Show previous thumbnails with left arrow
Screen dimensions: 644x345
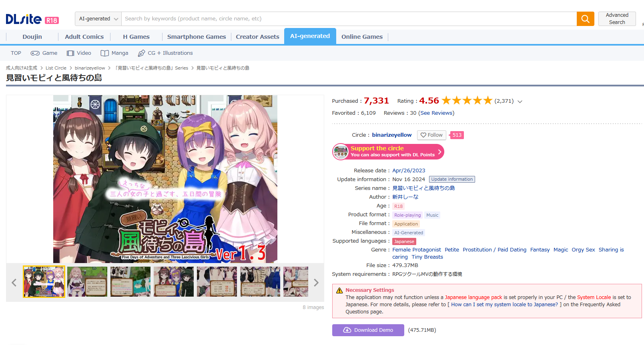tap(14, 283)
